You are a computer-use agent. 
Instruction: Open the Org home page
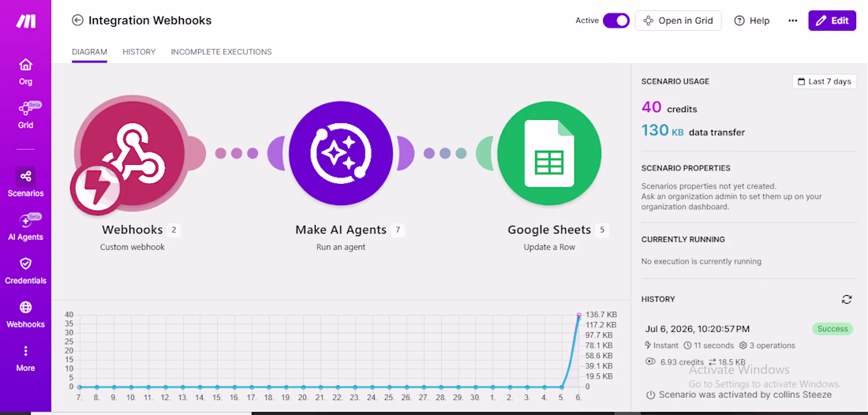tap(25, 73)
